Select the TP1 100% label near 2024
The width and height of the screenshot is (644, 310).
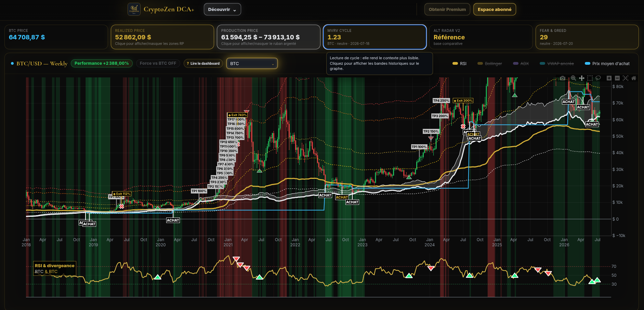pos(419,147)
